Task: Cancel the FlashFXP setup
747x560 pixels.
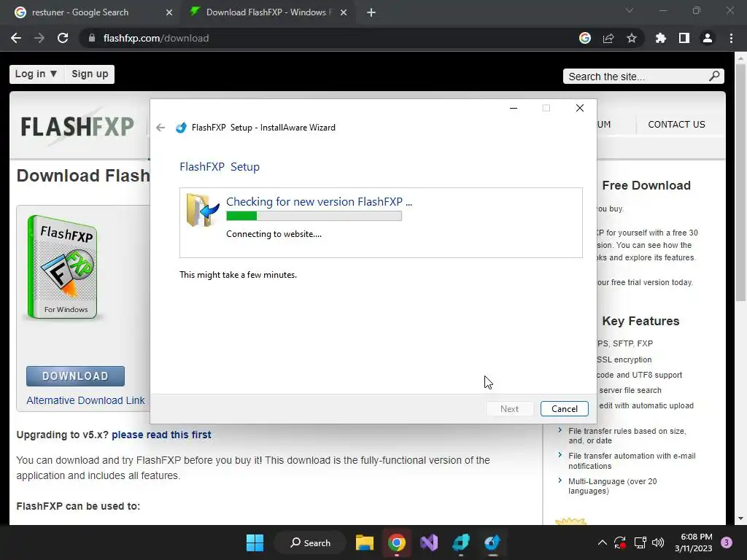Action: click(x=564, y=408)
